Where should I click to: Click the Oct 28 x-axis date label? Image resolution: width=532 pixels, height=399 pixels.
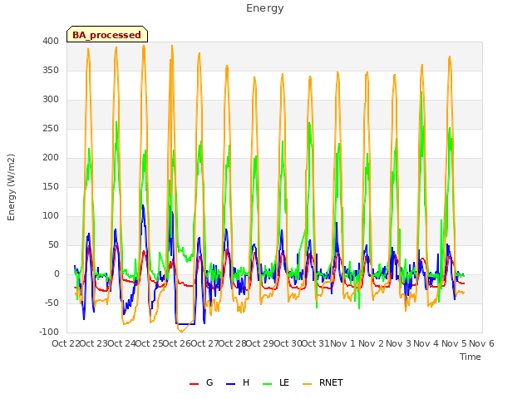pyautogui.click(x=233, y=343)
